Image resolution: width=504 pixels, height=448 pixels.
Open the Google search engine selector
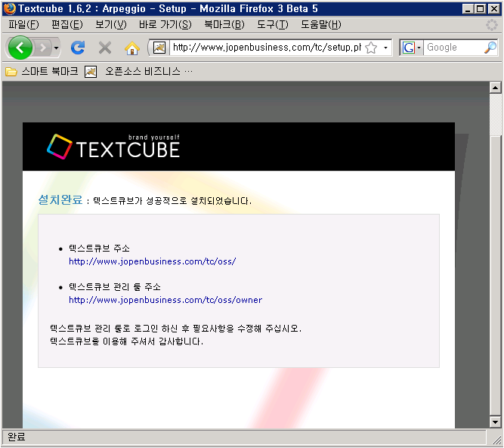pos(411,48)
